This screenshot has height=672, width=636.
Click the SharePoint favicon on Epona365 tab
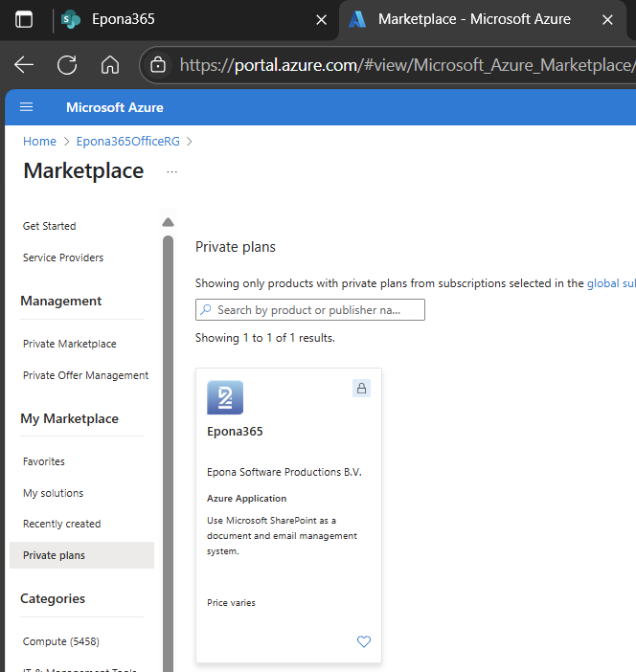pyautogui.click(x=71, y=19)
